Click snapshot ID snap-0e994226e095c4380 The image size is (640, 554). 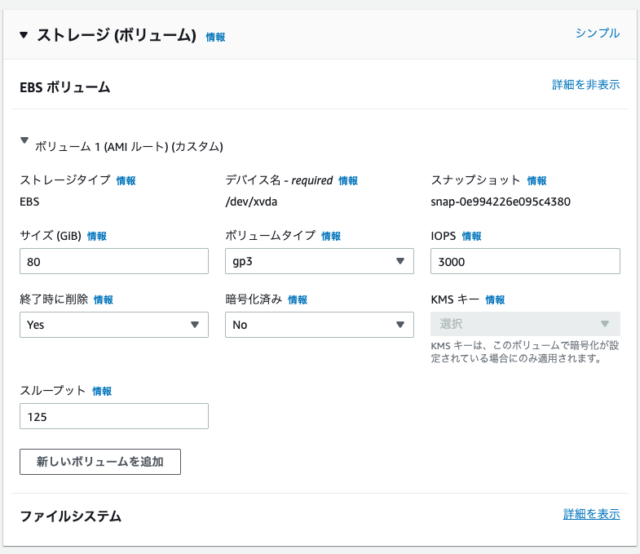500,202
